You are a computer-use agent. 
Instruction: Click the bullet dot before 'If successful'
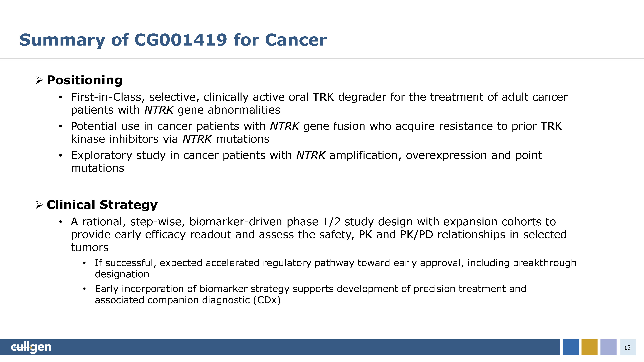pyautogui.click(x=85, y=263)
